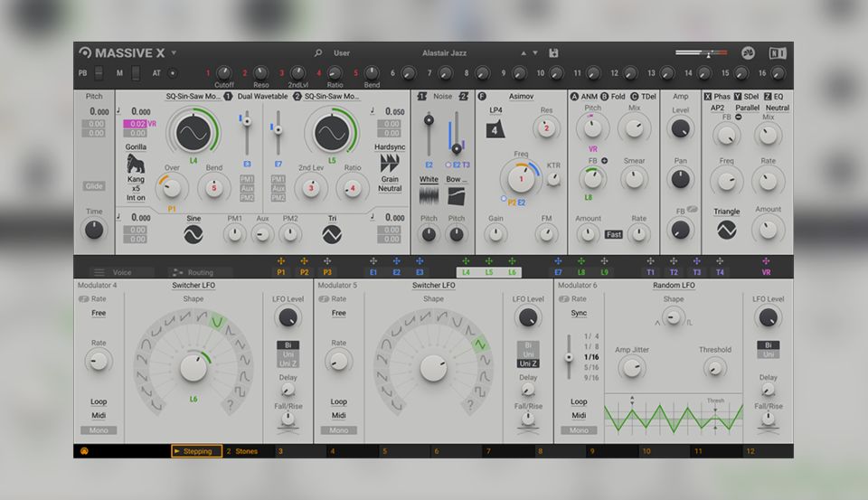Click the Fast button under Amount

[x=614, y=234]
